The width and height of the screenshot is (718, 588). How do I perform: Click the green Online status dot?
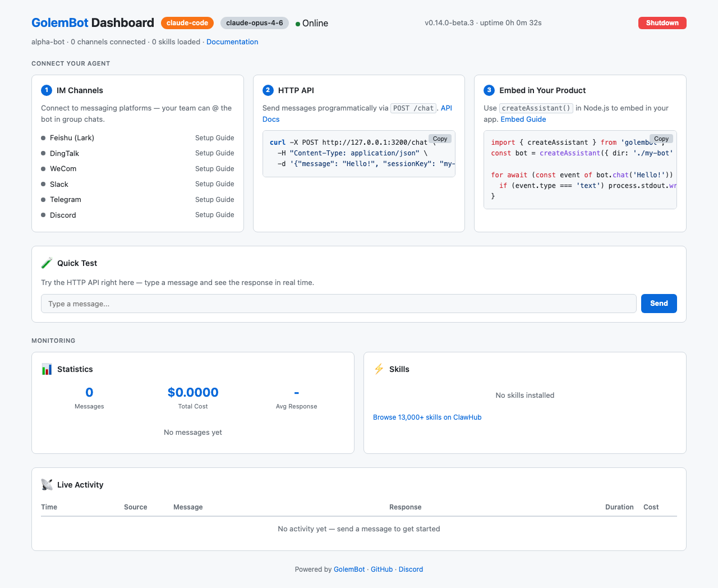tap(297, 24)
